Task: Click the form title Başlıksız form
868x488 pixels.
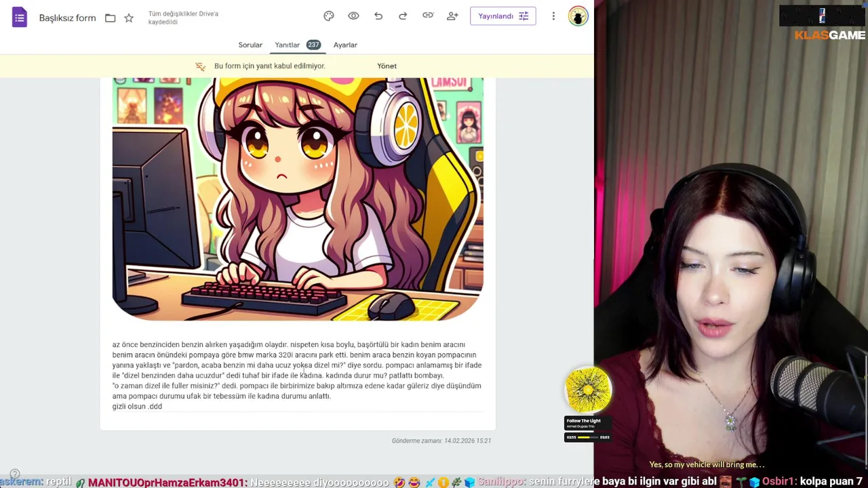Action: tap(67, 18)
